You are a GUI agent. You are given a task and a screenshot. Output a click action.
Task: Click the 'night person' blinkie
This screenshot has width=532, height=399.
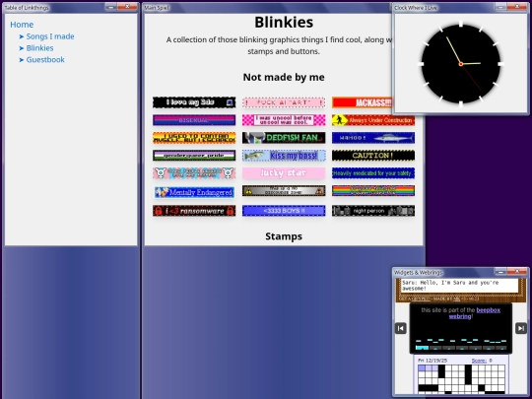[x=373, y=211]
